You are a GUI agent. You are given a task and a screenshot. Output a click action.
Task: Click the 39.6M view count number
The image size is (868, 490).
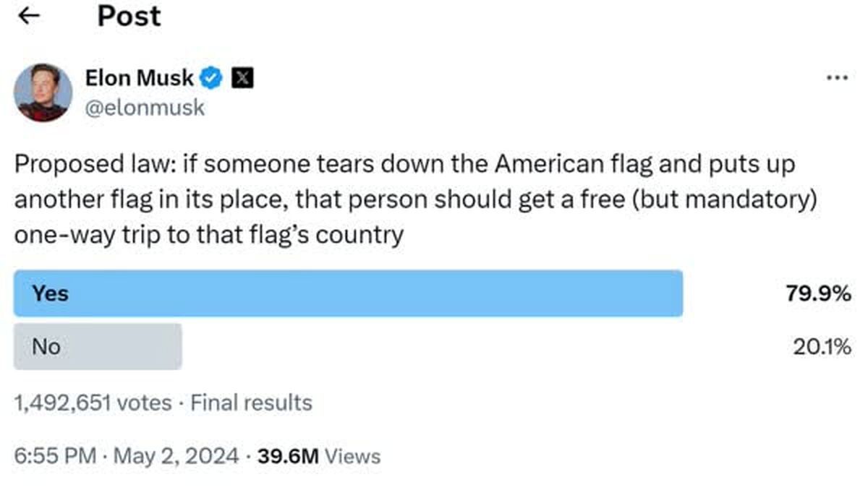289,456
